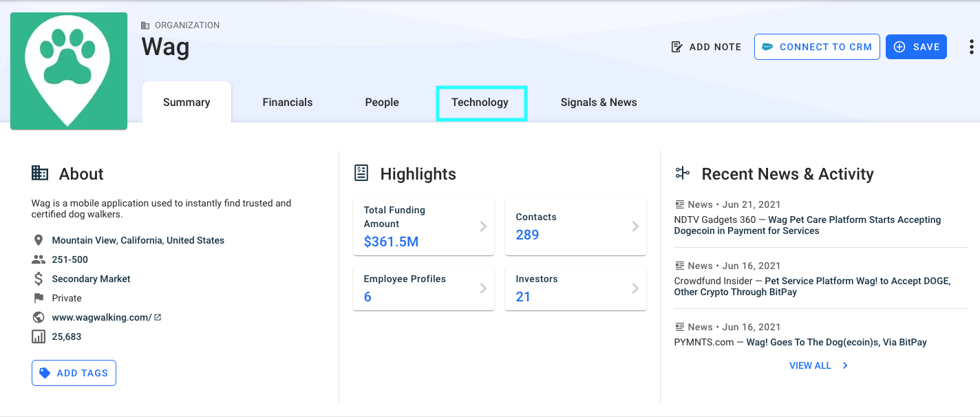Image resolution: width=980 pixels, height=417 pixels.
Task: Click the Add Note pencil icon
Action: coord(677,47)
